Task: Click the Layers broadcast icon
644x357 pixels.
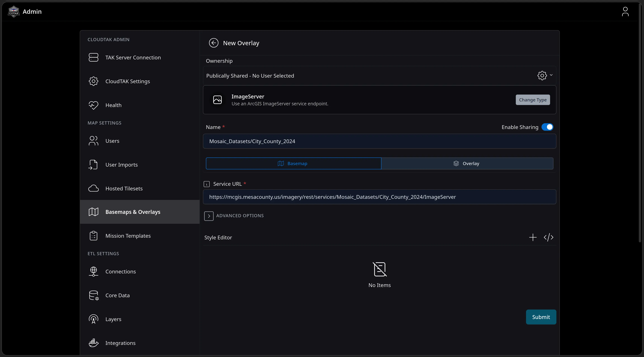Action: tap(94, 319)
